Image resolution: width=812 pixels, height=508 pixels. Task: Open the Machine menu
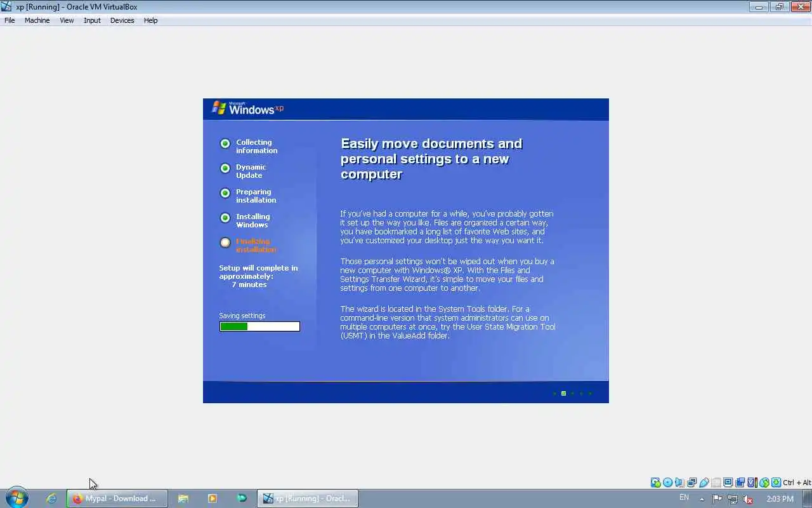point(37,20)
